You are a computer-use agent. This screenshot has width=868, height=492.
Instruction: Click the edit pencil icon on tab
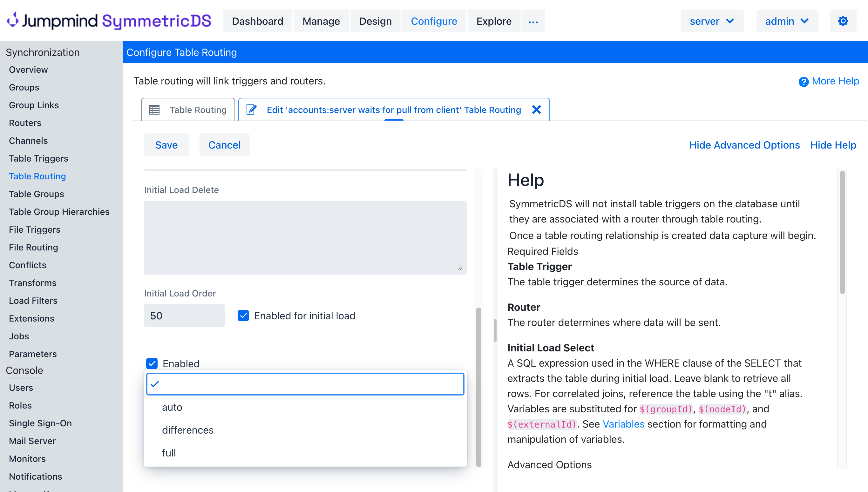click(x=251, y=110)
